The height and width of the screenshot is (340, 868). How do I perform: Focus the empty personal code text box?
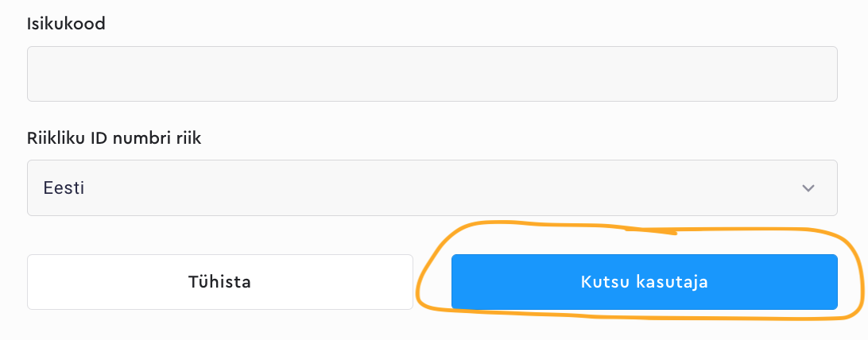[432, 74]
